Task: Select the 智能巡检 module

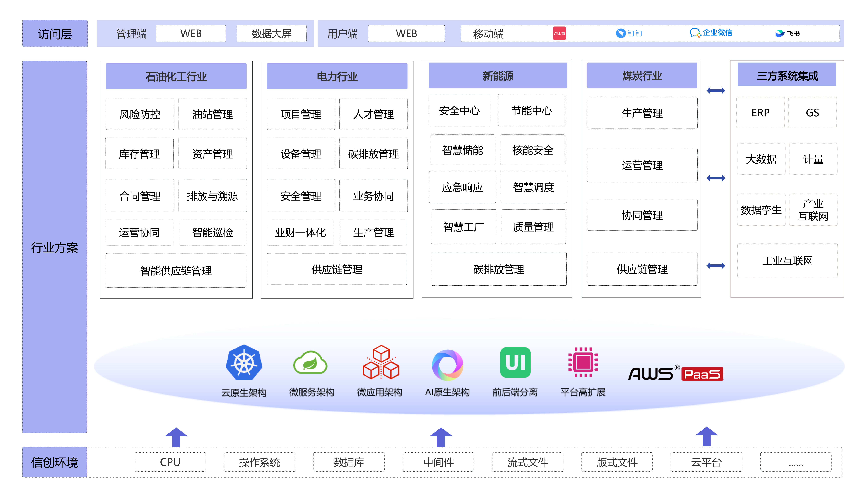Action: (212, 232)
